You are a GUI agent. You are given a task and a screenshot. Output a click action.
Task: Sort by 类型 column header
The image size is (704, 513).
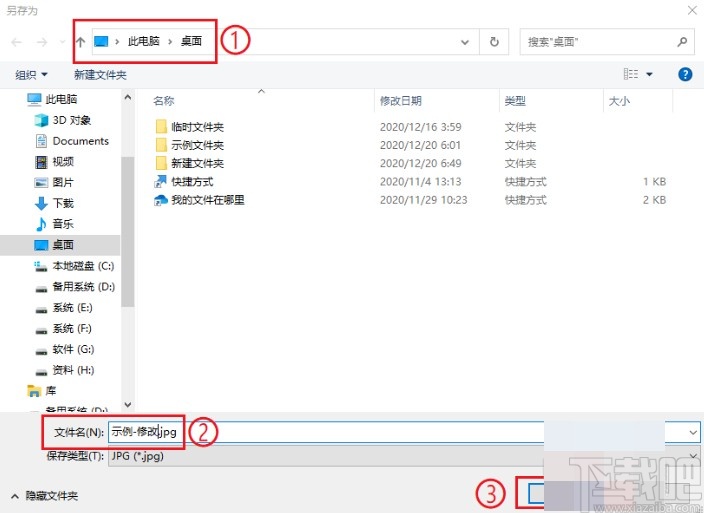(x=515, y=101)
